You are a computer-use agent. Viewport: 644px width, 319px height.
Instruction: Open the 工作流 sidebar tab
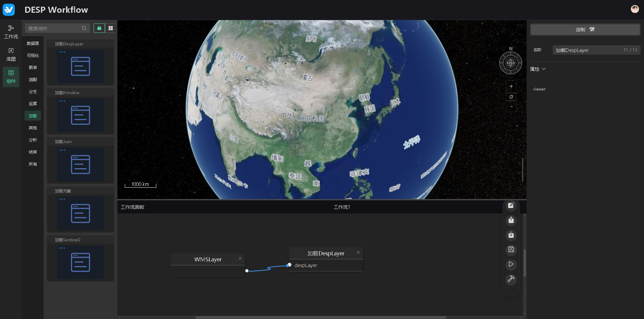click(x=11, y=32)
